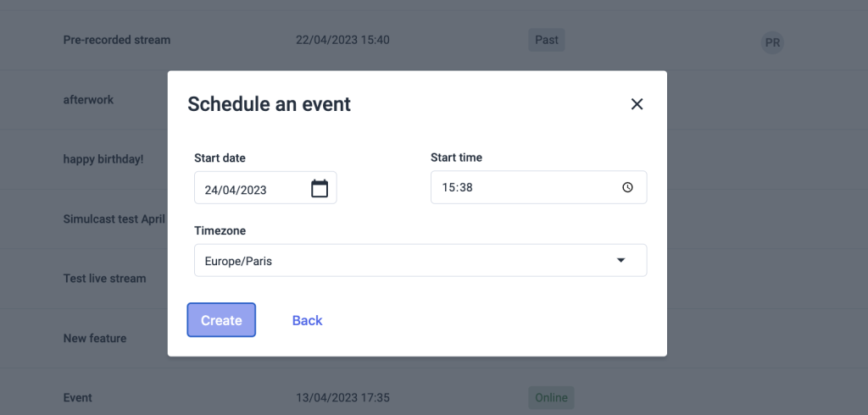Screen dimensions: 868x415
Task: Click the Start date value 24/04/2023
Action: click(x=236, y=190)
